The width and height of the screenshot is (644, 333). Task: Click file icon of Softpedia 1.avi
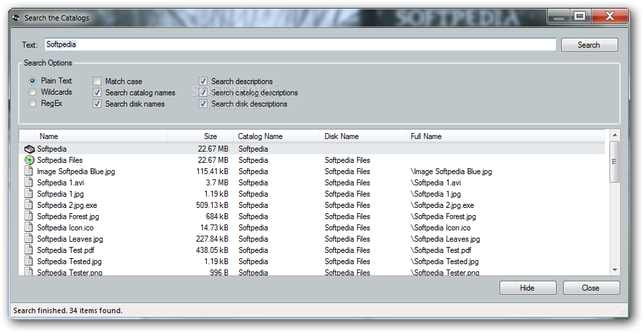coord(28,182)
